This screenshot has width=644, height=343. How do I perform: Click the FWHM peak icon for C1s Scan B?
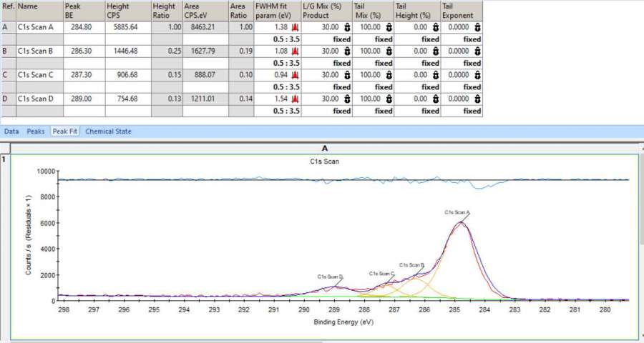click(x=293, y=51)
